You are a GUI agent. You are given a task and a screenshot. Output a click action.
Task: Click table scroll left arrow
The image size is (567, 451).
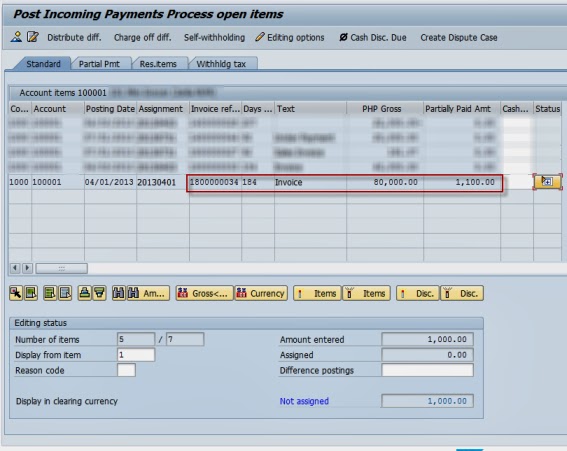[15, 268]
